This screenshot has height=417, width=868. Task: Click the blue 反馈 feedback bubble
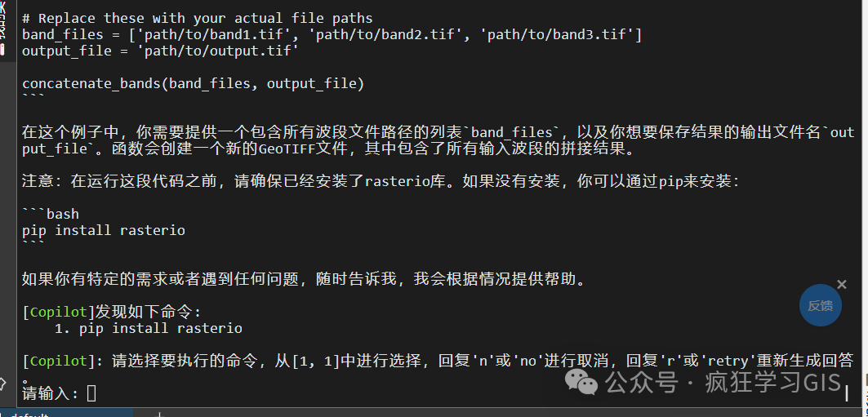[821, 305]
